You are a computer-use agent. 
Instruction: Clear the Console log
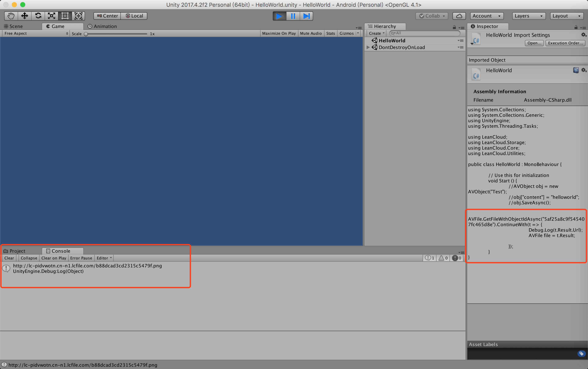point(9,258)
